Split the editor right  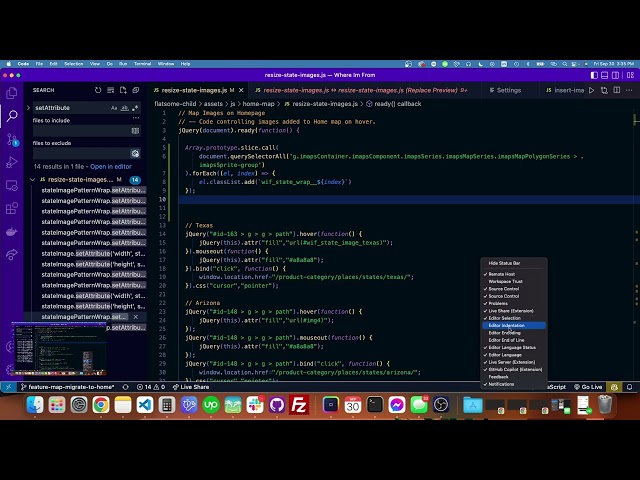point(617,90)
